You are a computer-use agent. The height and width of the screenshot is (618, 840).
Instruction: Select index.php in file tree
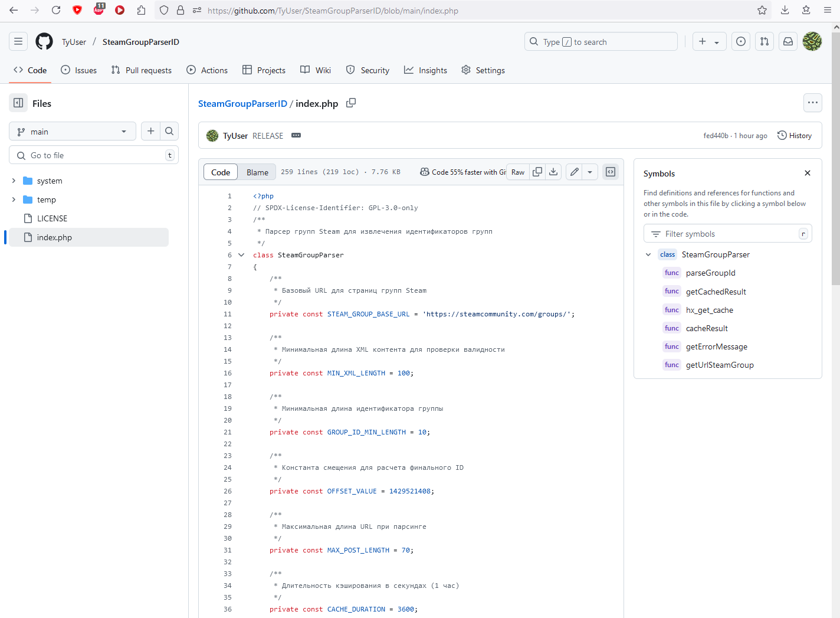[x=88, y=237]
